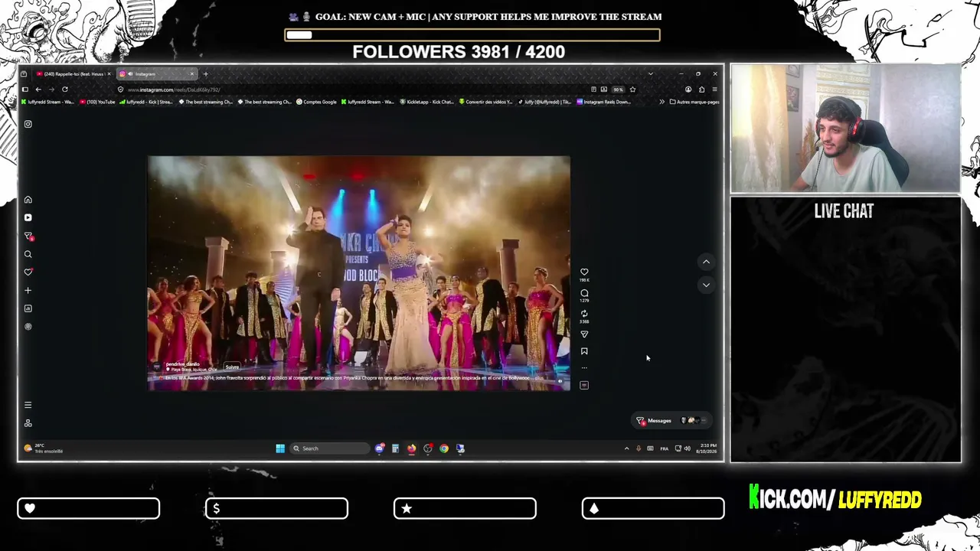Open comments on the reel

(584, 293)
